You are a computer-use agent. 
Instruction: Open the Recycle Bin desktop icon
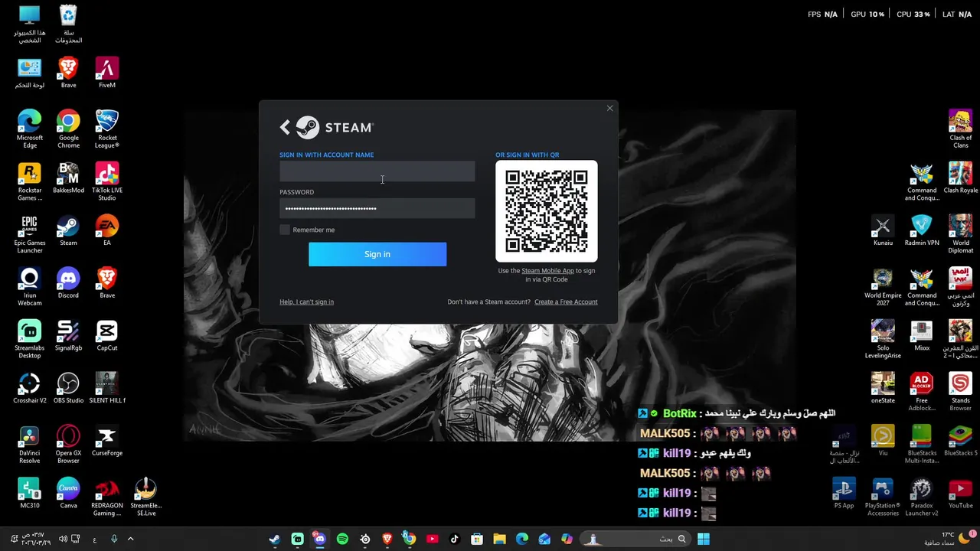pos(68,24)
